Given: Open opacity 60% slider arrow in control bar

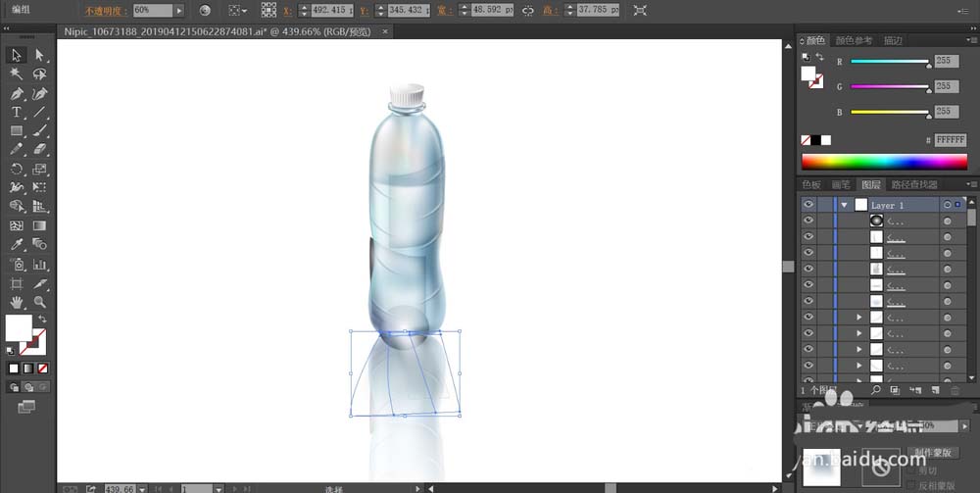Looking at the screenshot, I should pyautogui.click(x=179, y=10).
